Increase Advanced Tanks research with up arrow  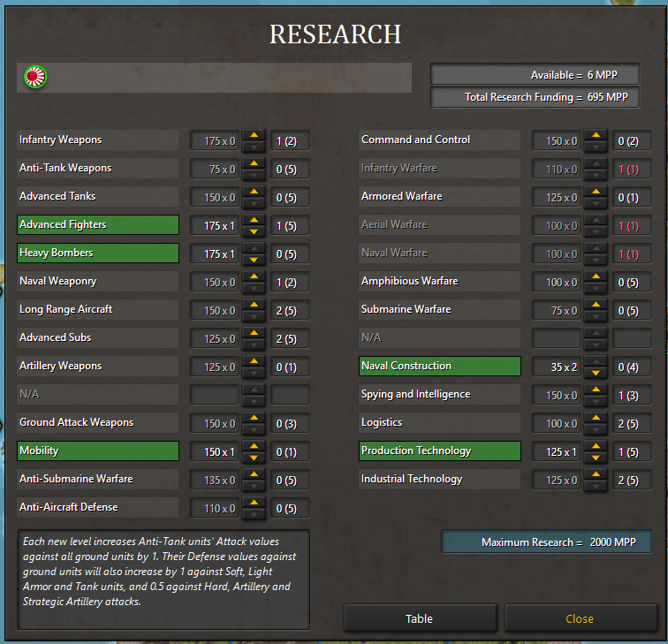pyautogui.click(x=254, y=191)
